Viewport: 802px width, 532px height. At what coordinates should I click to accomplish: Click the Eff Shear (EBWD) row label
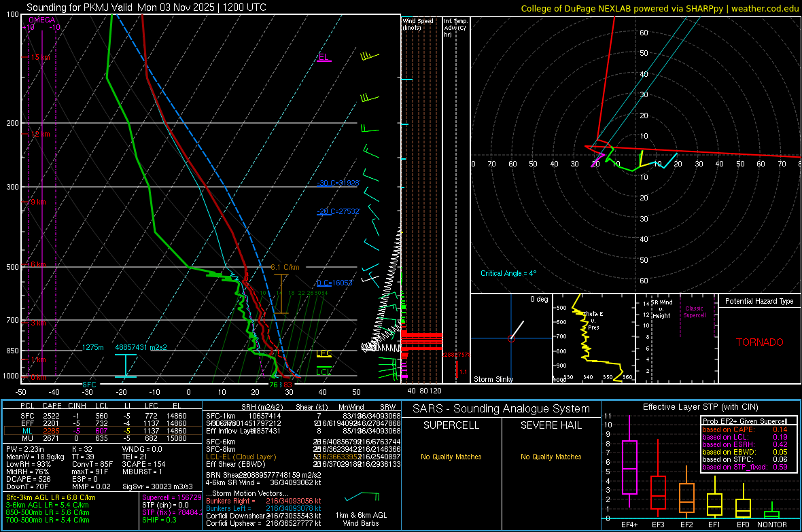click(236, 464)
